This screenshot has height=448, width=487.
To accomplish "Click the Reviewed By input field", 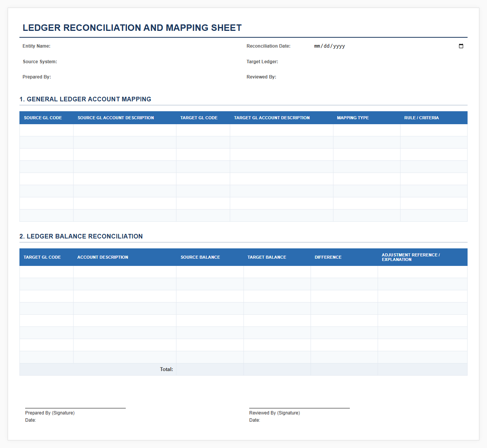I will (x=389, y=77).
